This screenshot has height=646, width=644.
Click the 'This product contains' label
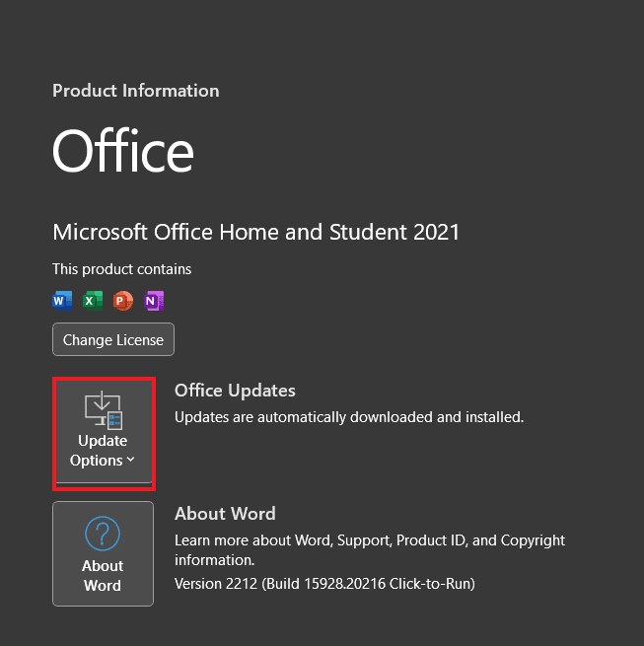pyautogui.click(x=122, y=269)
